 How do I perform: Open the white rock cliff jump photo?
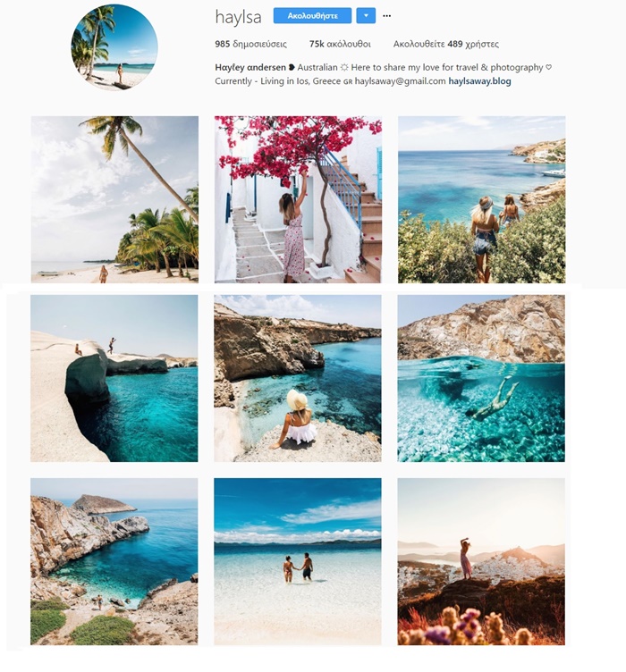(x=114, y=378)
